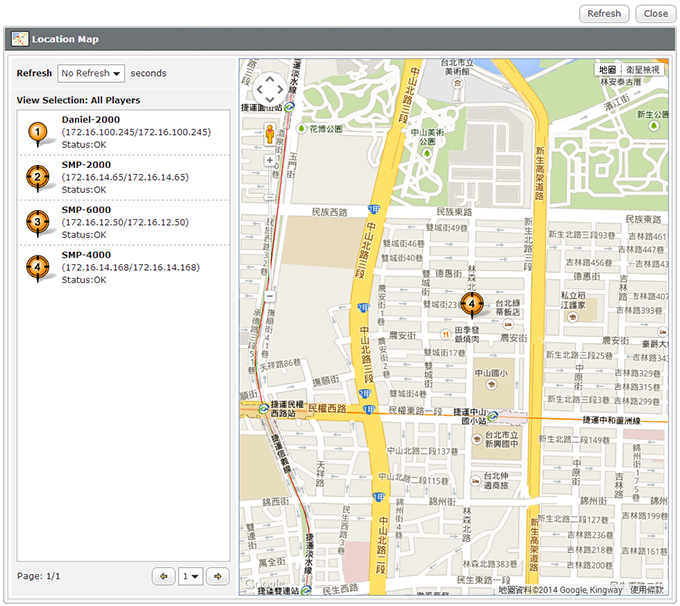Click the 台北綠蒂飯店 hotel icon
The width and height of the screenshot is (680, 606).
pos(508,324)
